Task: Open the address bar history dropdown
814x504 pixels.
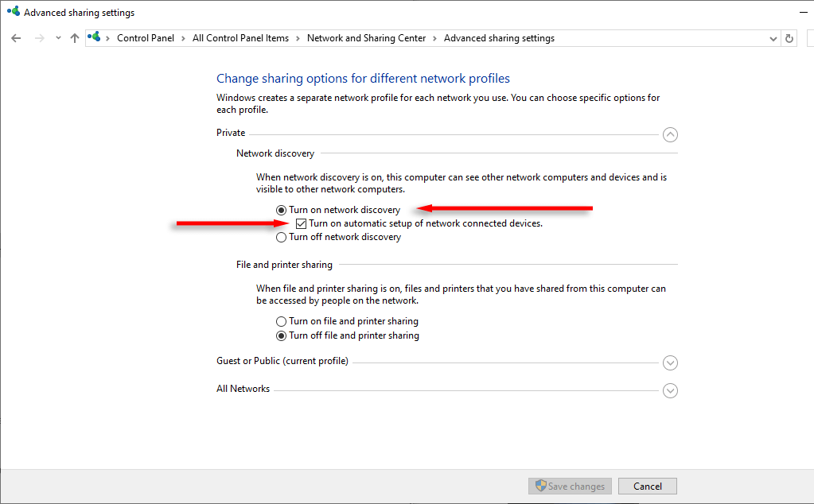Action: coord(773,38)
